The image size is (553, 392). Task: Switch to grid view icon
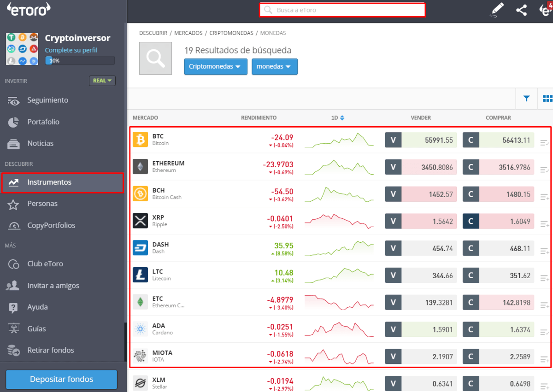[x=547, y=99]
